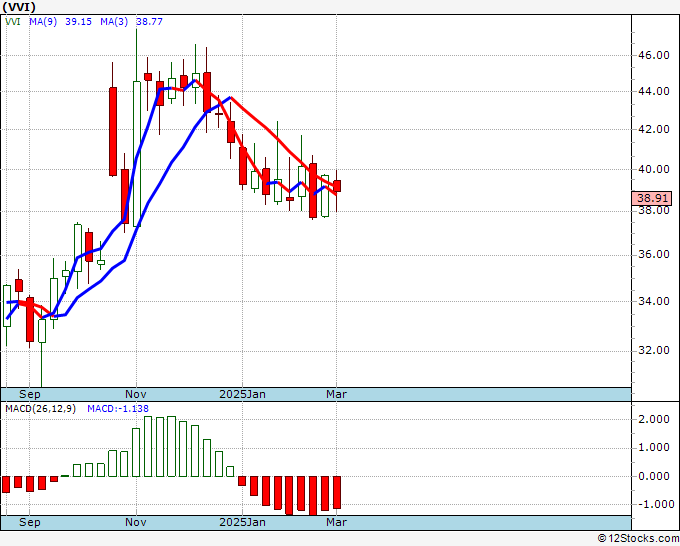Click the 42.00 price axis label
The height and width of the screenshot is (546, 680).
[x=654, y=129]
